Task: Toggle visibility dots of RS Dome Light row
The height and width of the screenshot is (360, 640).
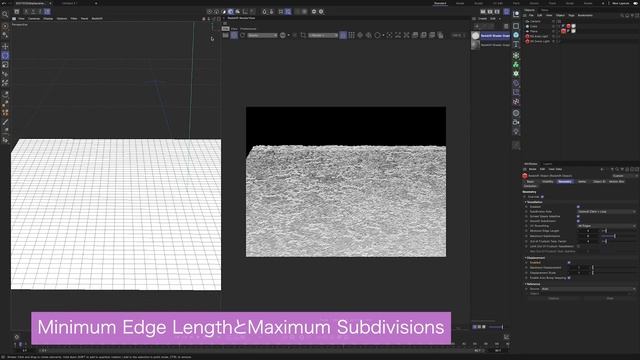Action: [x=553, y=41]
